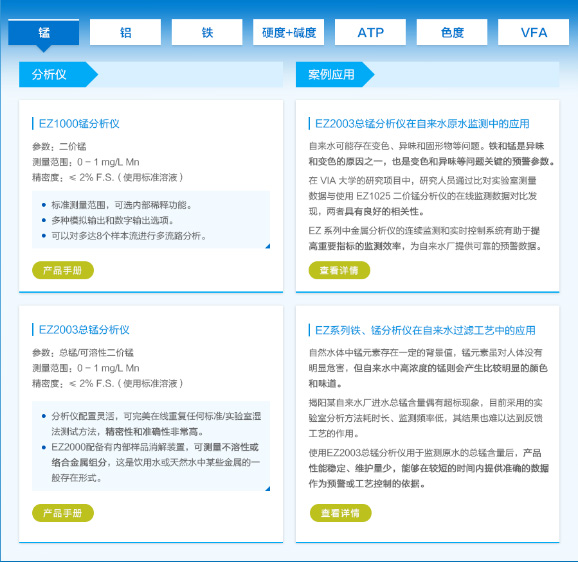Screen dimensions: 578x562
Task: Click EZ2003 测量范围：0 – 1 mg/L Mn text
Action: pos(86,368)
